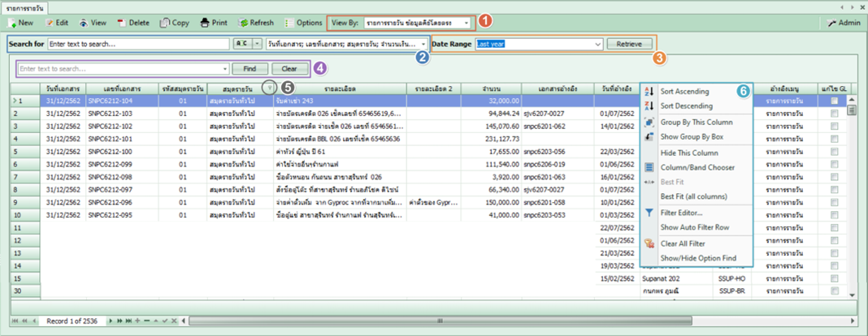The height and width of the screenshot is (336, 868).
Task: Expand the View By dropdown
Action: (x=467, y=23)
